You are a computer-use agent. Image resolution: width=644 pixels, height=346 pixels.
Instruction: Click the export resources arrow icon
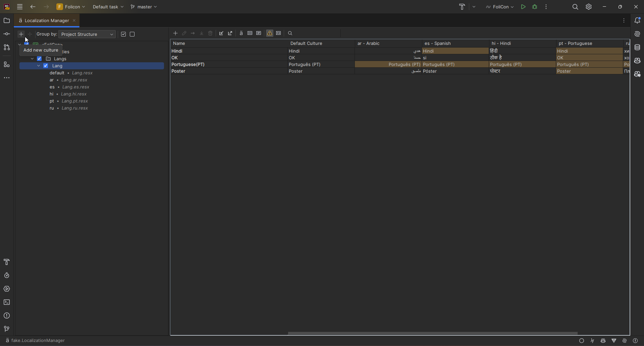click(230, 33)
